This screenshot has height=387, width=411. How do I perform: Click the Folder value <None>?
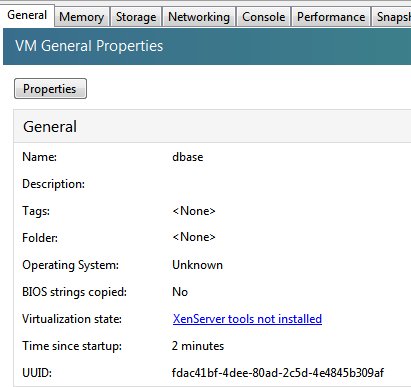coord(194,237)
